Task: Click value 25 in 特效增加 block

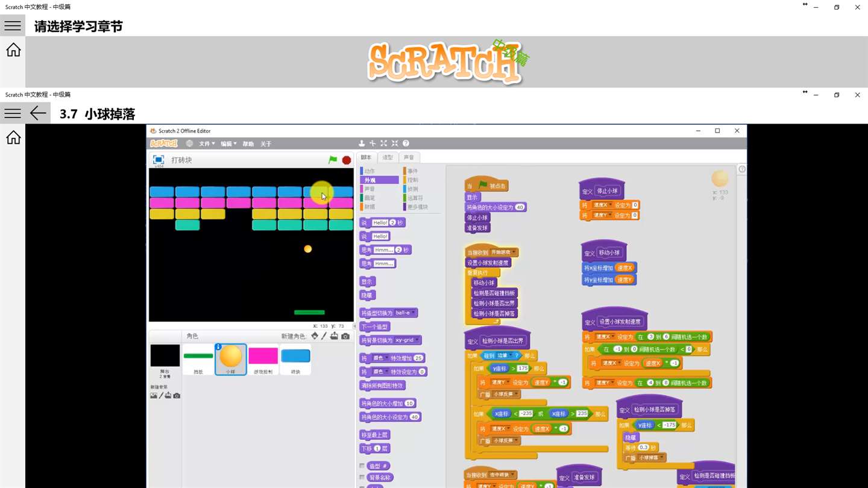Action: click(418, 358)
